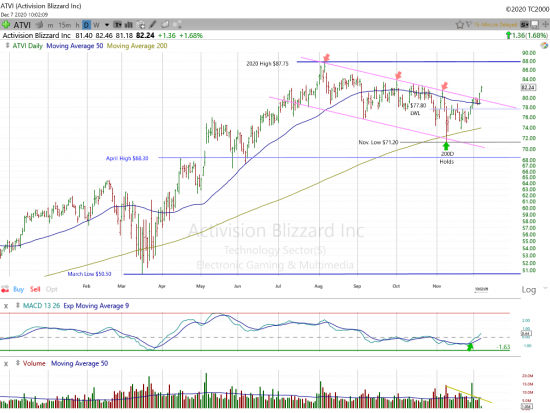Image resolution: width=550 pixels, height=413 pixels.
Task: Select the Daily (D) timeframe
Action: pos(86,25)
